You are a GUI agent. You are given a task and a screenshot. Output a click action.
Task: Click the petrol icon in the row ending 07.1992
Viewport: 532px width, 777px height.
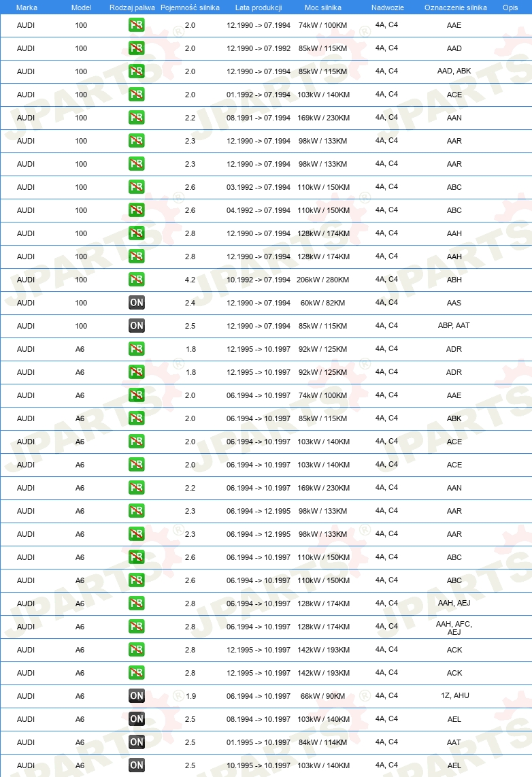coord(136,48)
